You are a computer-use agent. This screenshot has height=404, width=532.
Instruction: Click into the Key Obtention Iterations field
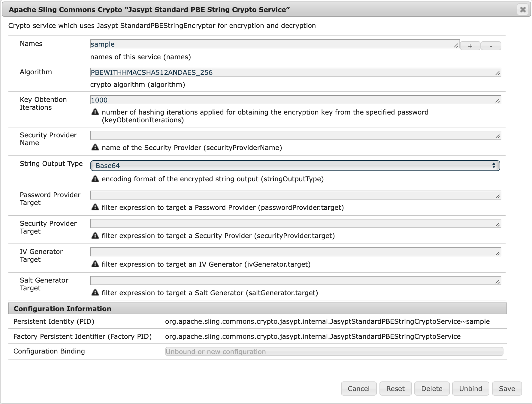[295, 100]
